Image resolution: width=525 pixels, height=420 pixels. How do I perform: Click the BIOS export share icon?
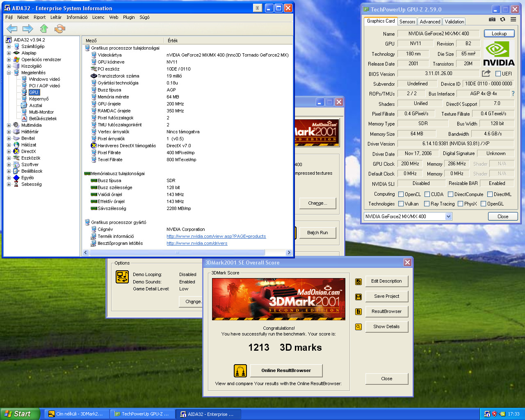(x=486, y=73)
